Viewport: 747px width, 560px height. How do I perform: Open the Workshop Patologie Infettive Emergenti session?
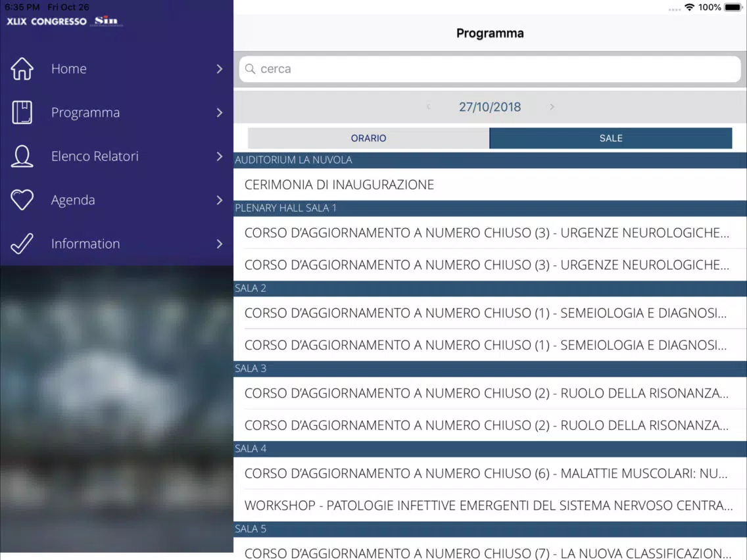tap(490, 505)
